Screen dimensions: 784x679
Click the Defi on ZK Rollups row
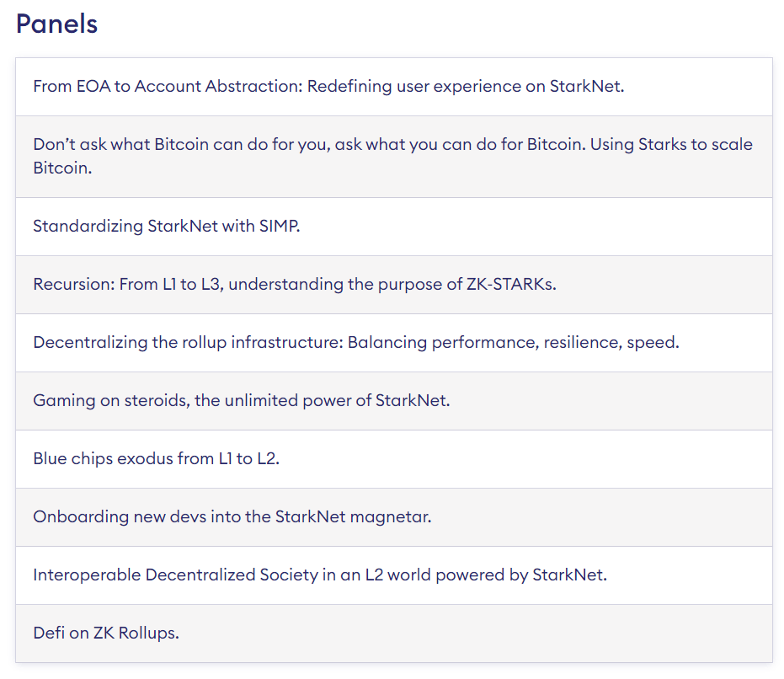coord(394,633)
